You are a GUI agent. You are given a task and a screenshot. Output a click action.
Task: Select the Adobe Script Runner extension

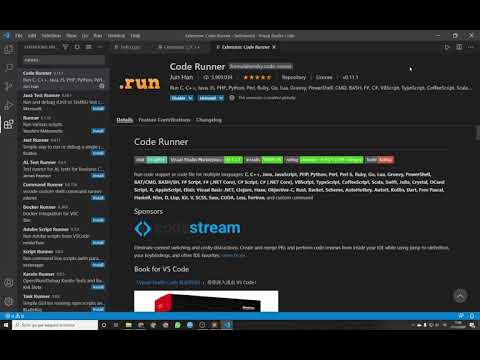pos(63,236)
